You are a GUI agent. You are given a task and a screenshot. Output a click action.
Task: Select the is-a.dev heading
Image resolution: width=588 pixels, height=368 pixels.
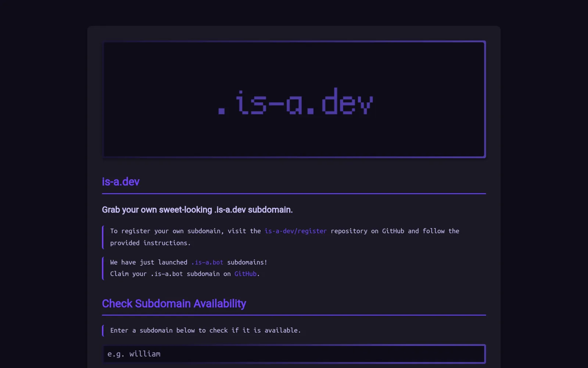(121, 182)
